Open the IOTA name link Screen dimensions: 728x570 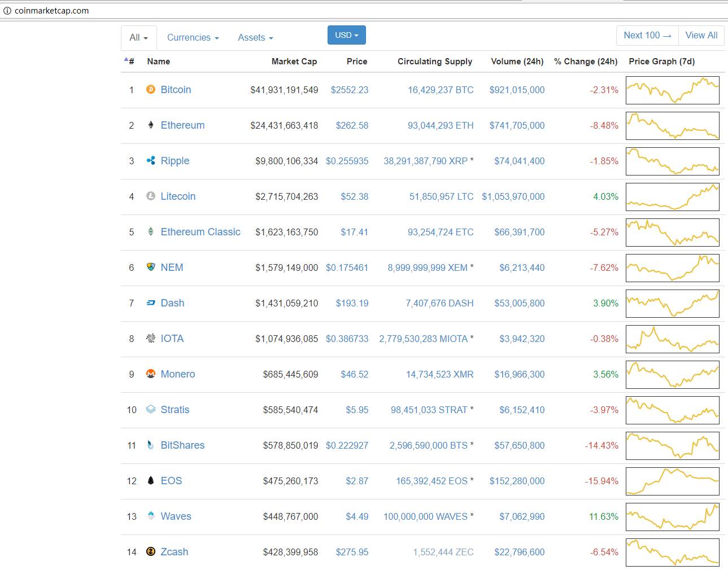(172, 338)
